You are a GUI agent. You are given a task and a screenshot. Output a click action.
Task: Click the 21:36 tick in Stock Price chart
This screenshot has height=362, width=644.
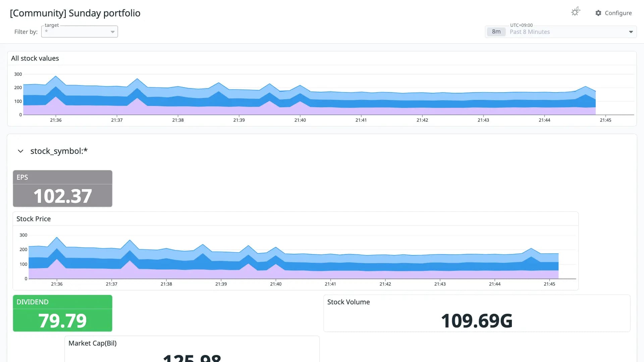click(x=57, y=284)
